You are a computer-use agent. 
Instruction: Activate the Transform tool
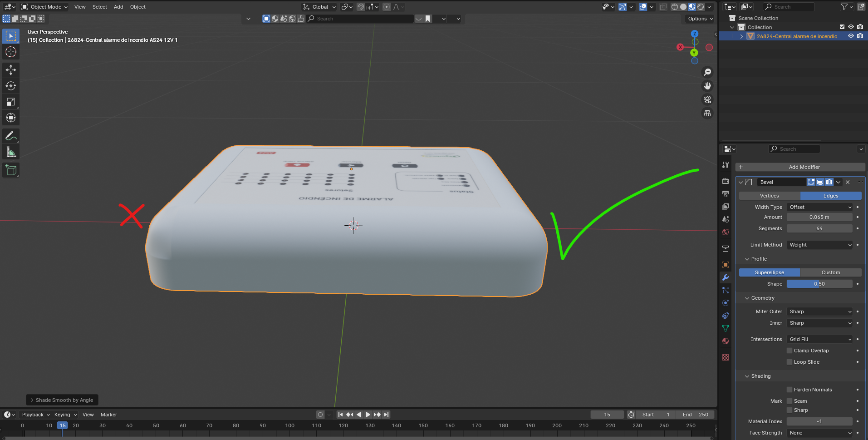[x=11, y=118]
